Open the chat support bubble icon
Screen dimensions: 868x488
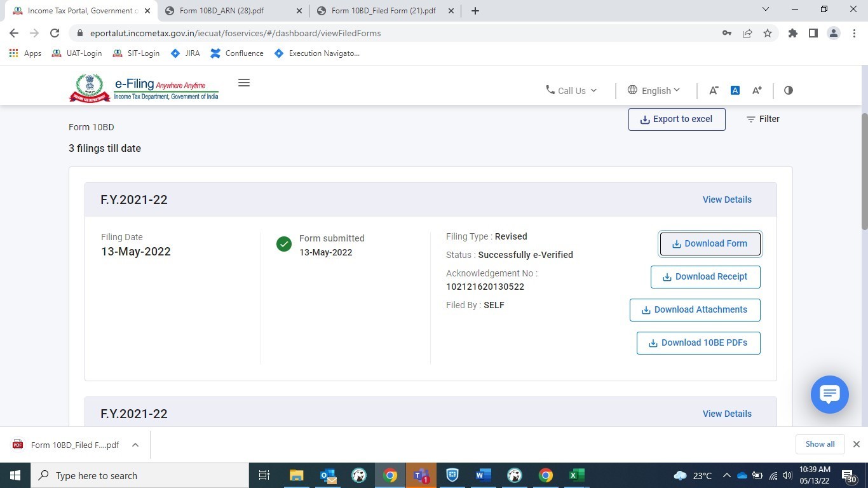(829, 394)
